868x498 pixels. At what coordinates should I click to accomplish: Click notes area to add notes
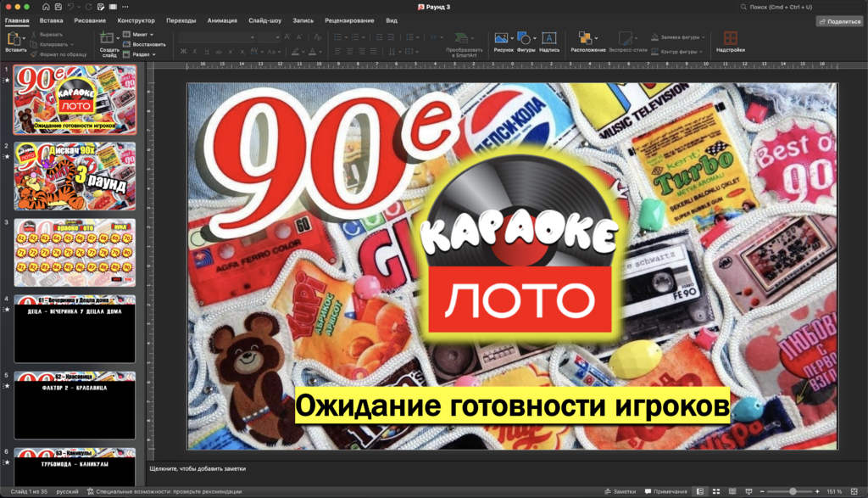[x=507, y=468]
